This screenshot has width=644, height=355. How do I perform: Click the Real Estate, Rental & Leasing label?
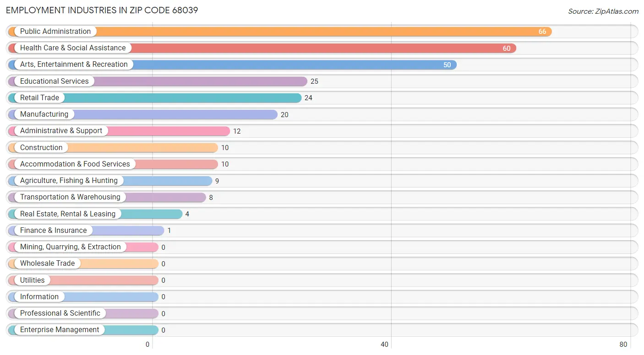tap(68, 214)
